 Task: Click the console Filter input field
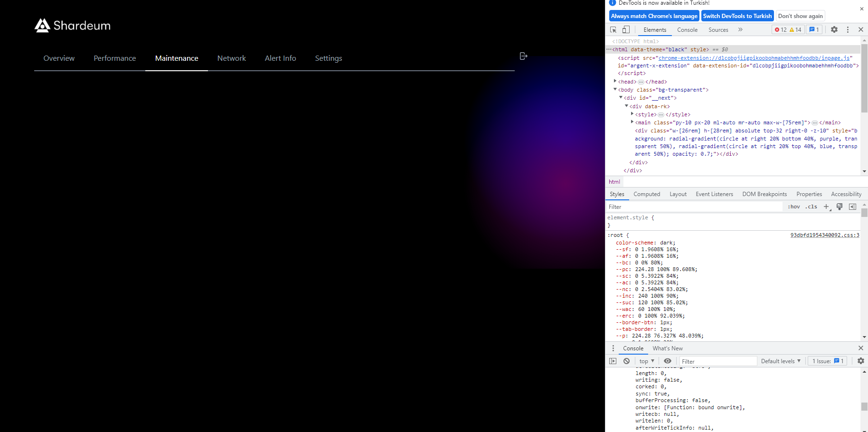point(718,361)
